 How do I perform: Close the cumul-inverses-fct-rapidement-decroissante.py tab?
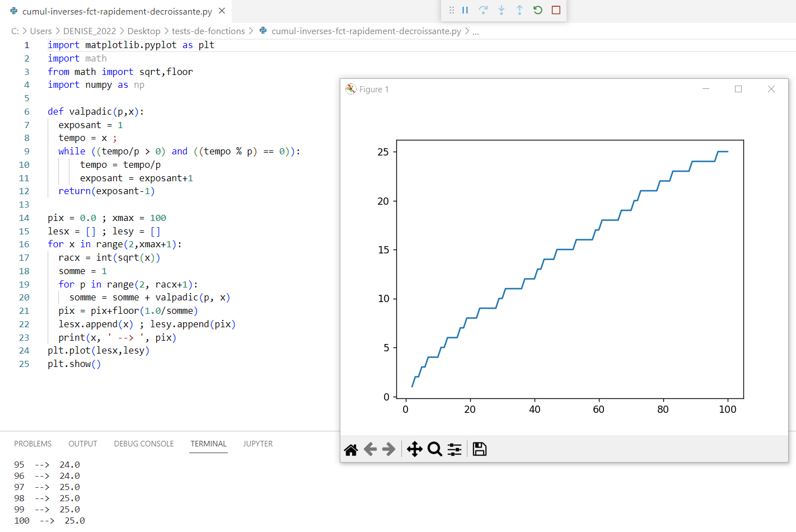222,11
